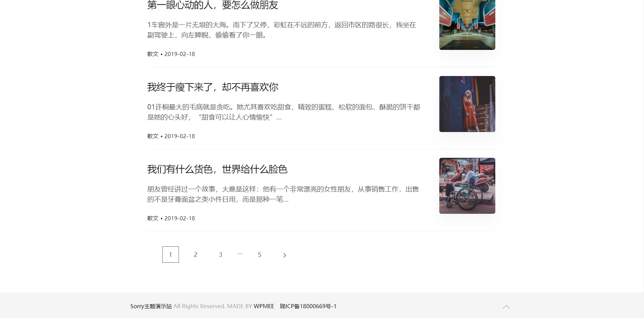The image size is (644, 318).
Task: Open the WPMEE footer link
Action: click(x=264, y=306)
